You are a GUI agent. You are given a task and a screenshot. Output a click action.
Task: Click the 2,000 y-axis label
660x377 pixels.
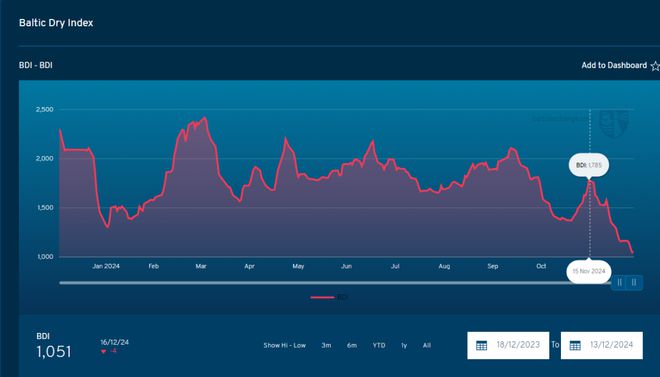(45, 159)
